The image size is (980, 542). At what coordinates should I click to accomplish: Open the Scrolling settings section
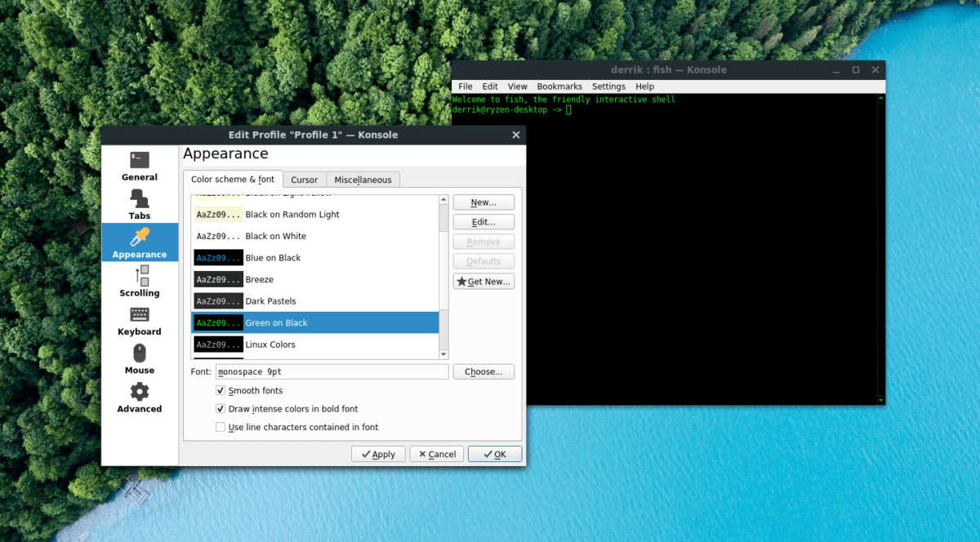pyautogui.click(x=140, y=282)
